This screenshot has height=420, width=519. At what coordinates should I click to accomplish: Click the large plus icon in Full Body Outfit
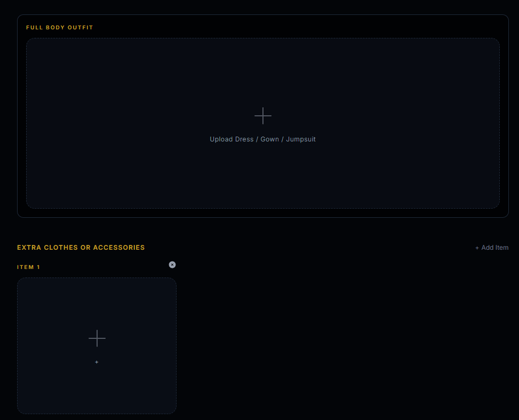point(262,116)
